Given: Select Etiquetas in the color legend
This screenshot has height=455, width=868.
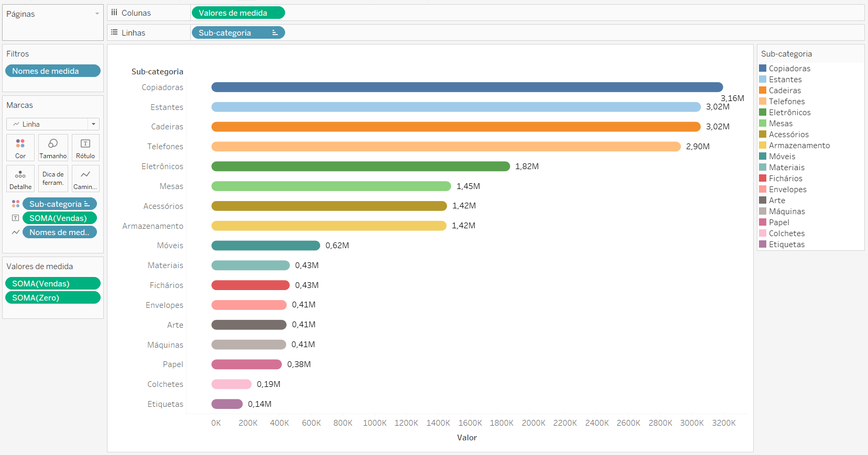Looking at the screenshot, I should pyautogui.click(x=786, y=244).
